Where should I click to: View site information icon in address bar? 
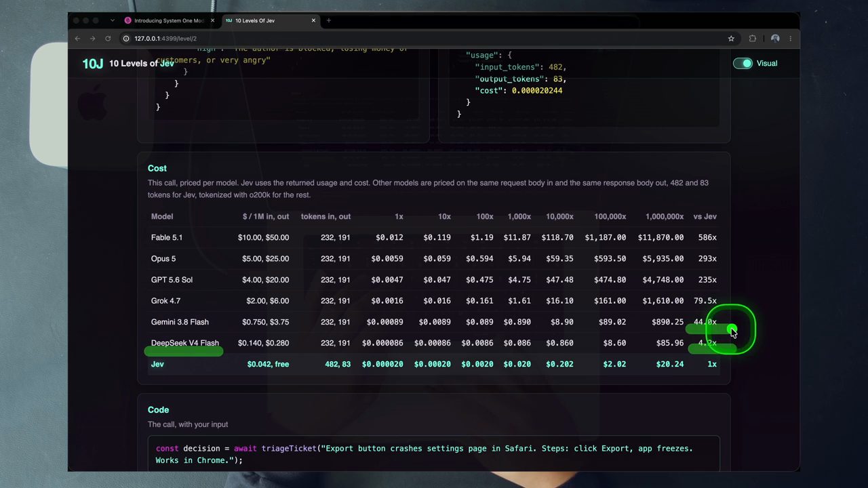point(126,39)
